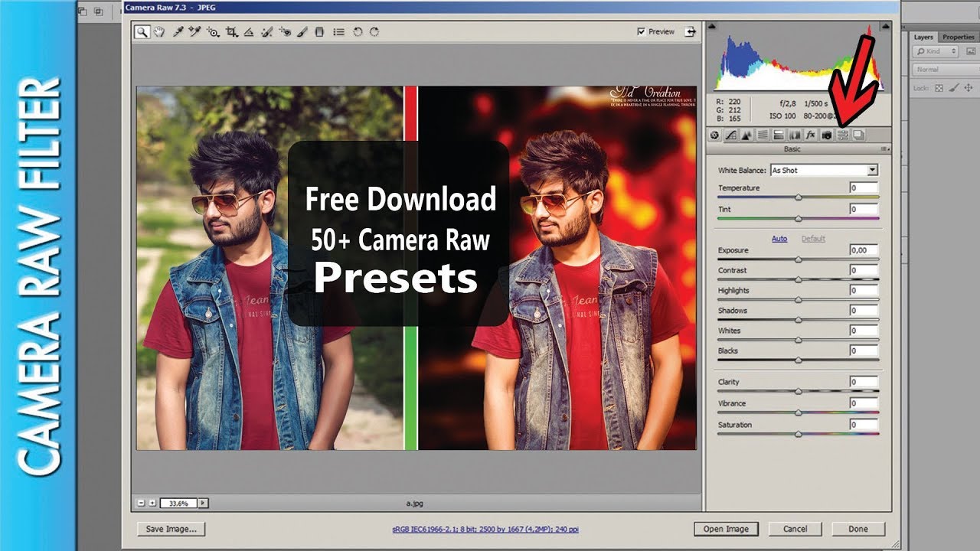Open the Snapshots panel tab
Screen dimensions: 980x551
click(x=859, y=135)
